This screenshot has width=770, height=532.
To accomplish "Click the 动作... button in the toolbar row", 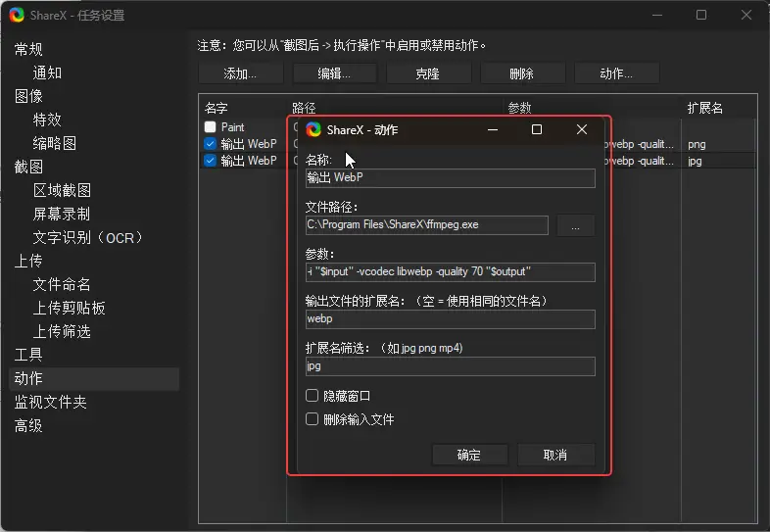I will [616, 73].
